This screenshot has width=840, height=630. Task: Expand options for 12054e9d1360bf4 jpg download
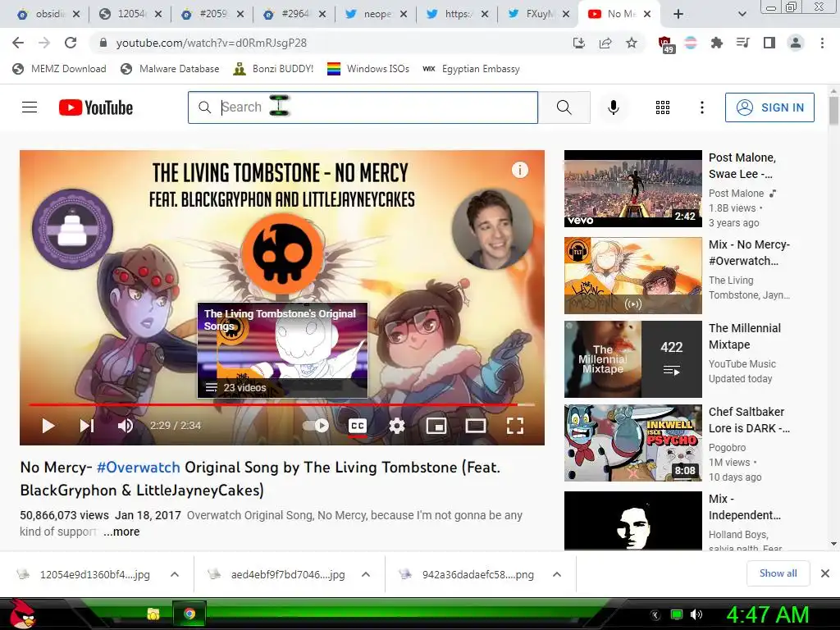coord(175,574)
